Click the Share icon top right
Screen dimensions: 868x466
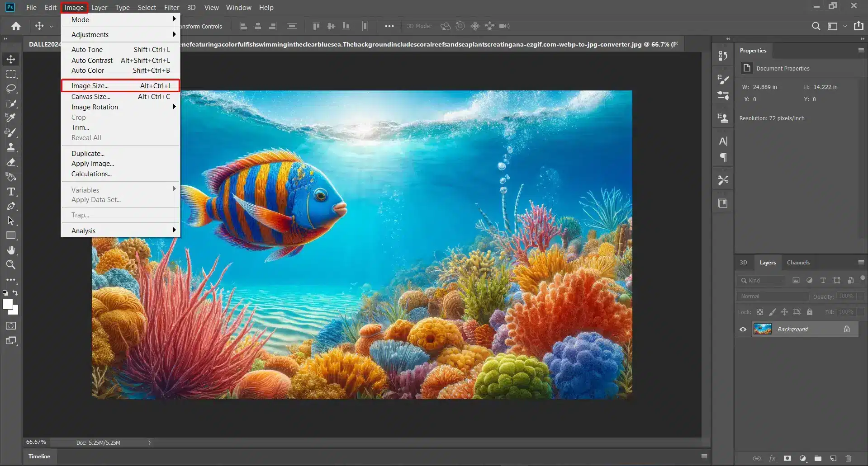pos(859,26)
